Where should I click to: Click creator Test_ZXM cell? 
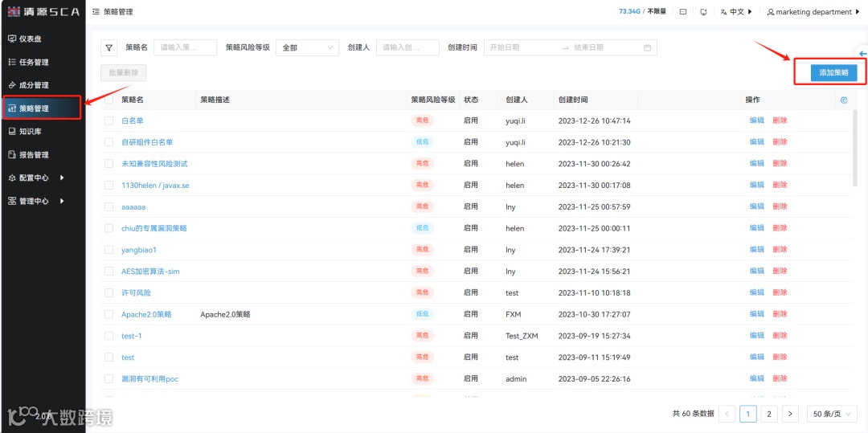(522, 336)
